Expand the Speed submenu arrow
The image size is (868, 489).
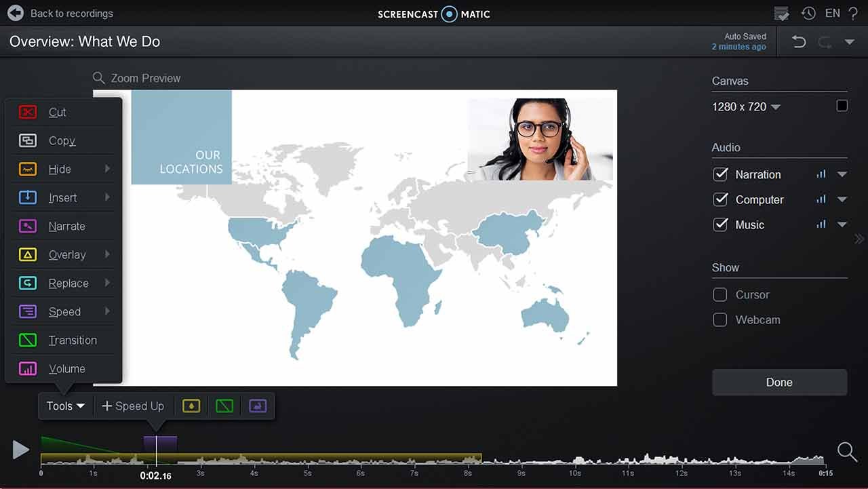coord(107,311)
